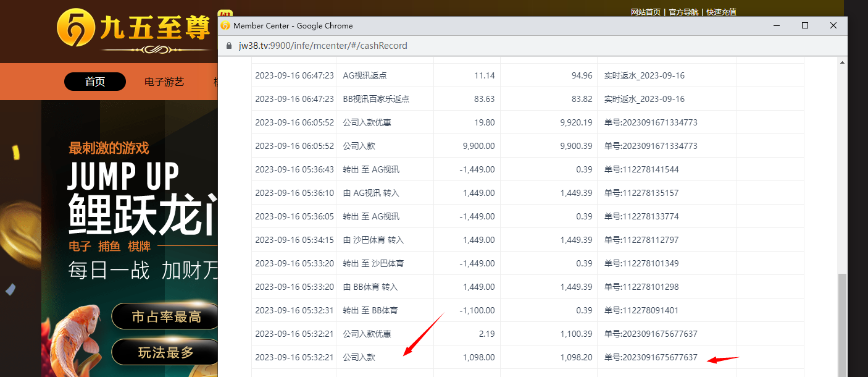This screenshot has width=868, height=377.
Task: Click 转出 至 BB体育 cell
Action: 385,310
